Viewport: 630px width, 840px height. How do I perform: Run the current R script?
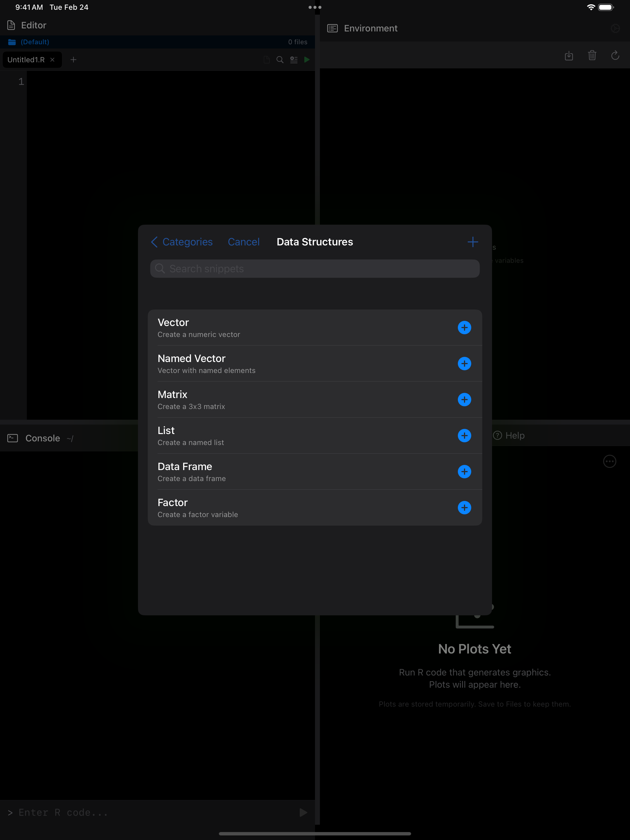tap(307, 60)
